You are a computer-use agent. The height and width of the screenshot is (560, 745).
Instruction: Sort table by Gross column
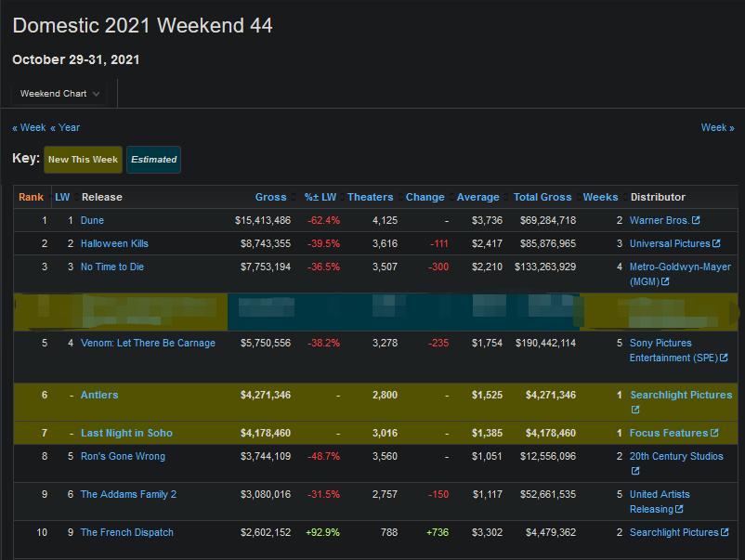[x=271, y=197]
